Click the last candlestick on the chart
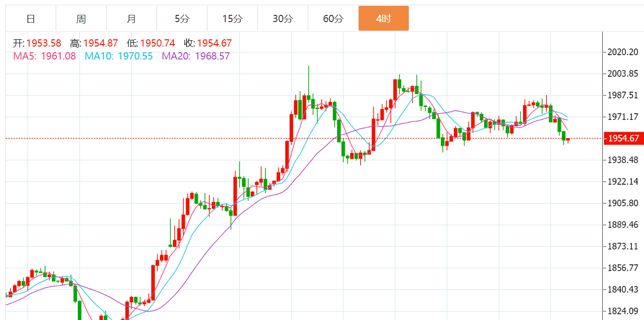The height and width of the screenshot is (320, 644). pyautogui.click(x=568, y=140)
